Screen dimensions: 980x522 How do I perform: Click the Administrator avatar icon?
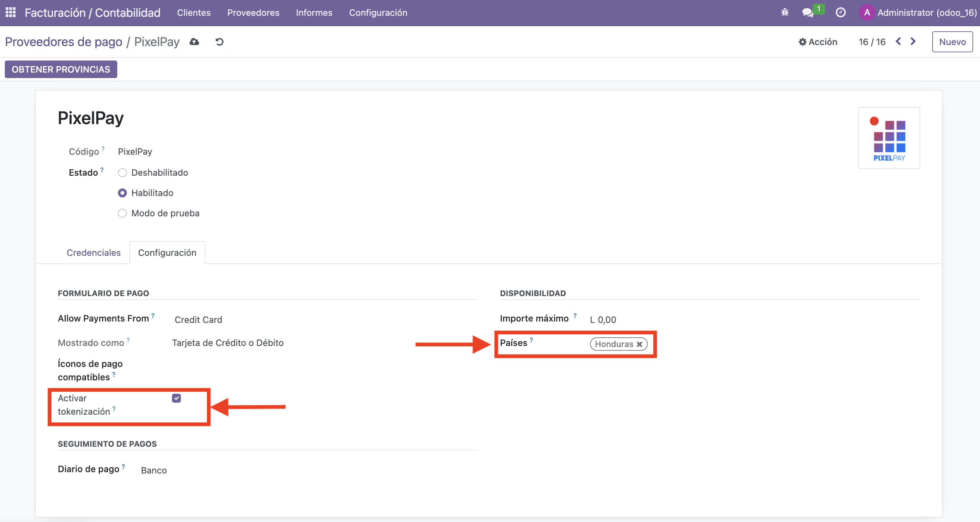[x=867, y=13]
